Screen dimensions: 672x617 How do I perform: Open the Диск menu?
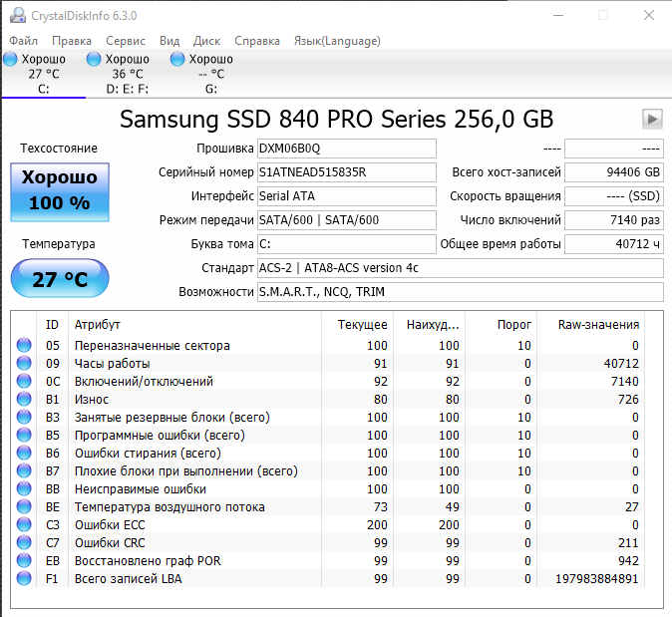tap(206, 41)
